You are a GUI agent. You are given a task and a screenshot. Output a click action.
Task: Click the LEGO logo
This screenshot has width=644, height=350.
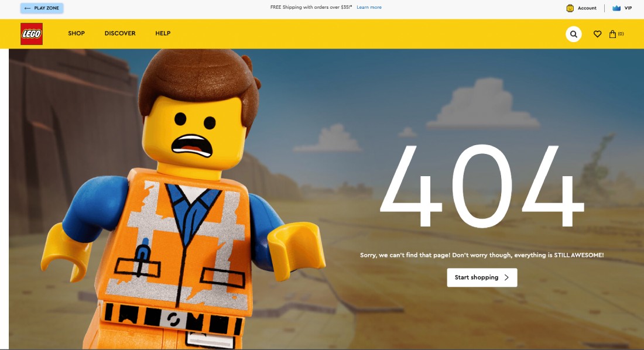point(32,34)
